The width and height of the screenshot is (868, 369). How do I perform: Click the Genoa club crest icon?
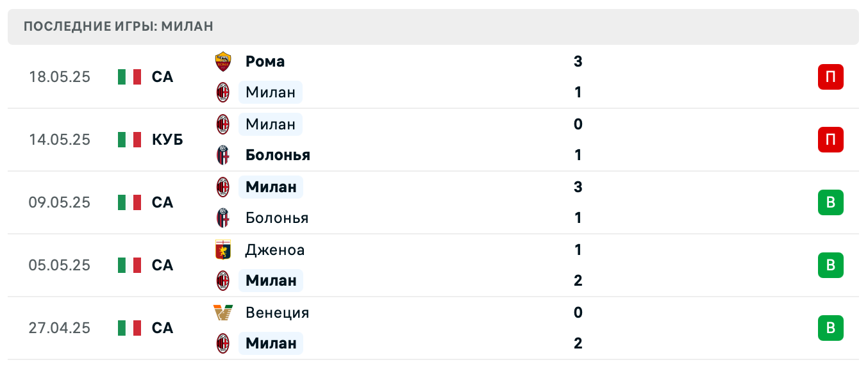pos(222,250)
